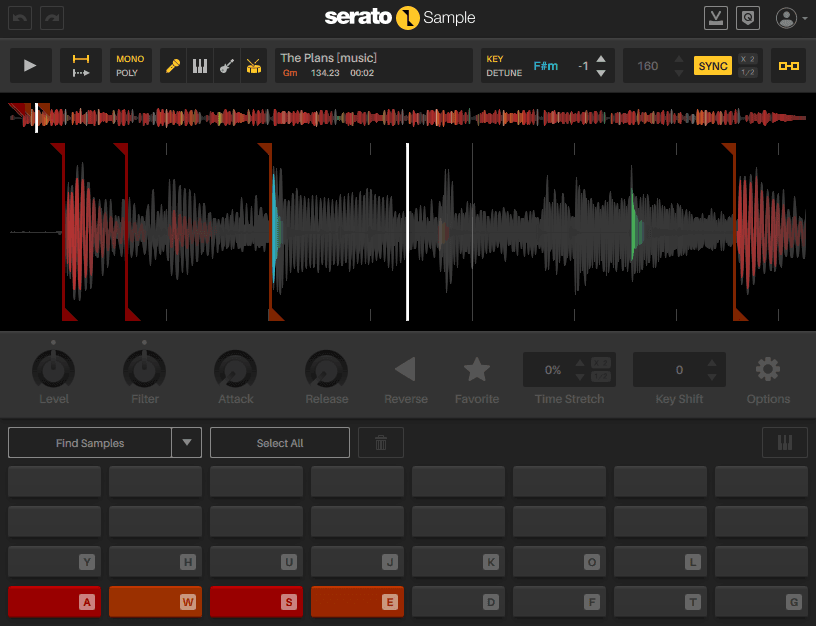Select the second red cue marker

(x=126, y=232)
